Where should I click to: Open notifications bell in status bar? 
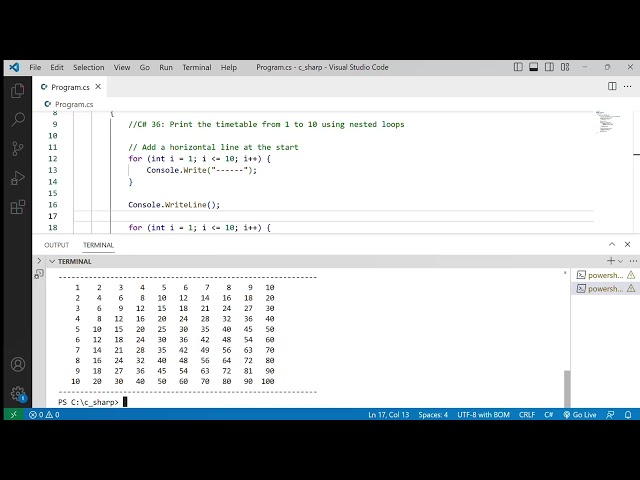628,415
